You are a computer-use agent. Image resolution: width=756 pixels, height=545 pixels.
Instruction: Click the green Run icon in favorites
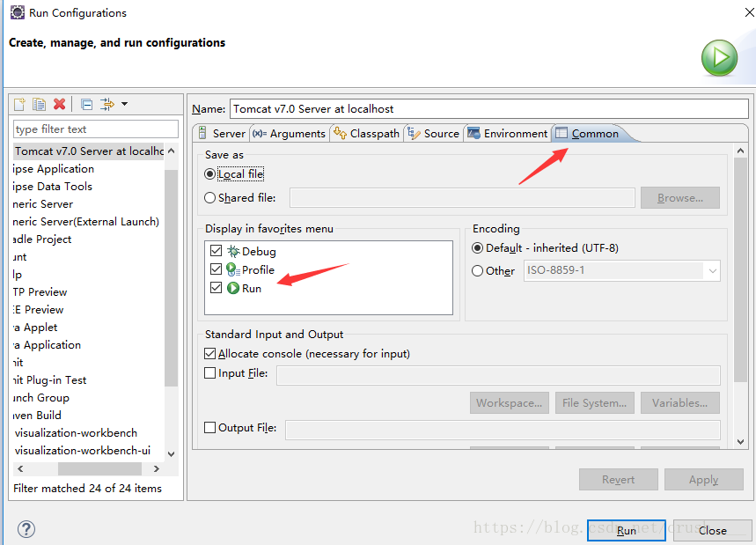[x=233, y=289]
